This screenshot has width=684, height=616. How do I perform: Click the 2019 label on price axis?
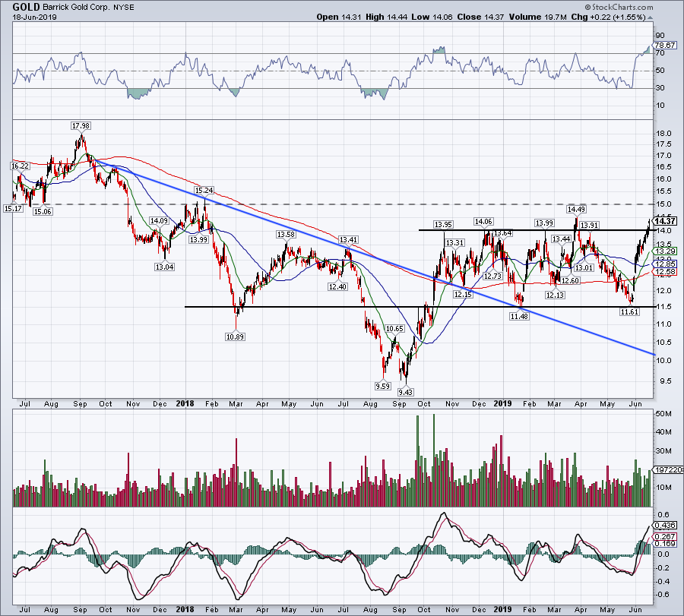coord(502,403)
